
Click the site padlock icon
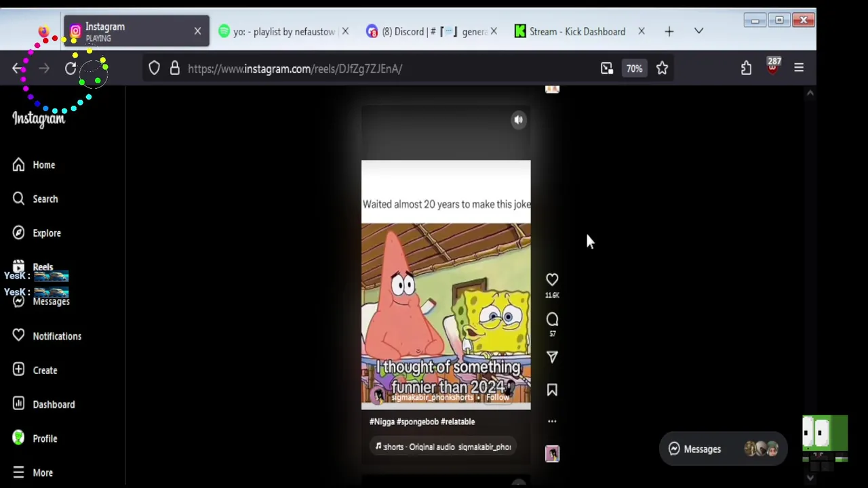175,68
